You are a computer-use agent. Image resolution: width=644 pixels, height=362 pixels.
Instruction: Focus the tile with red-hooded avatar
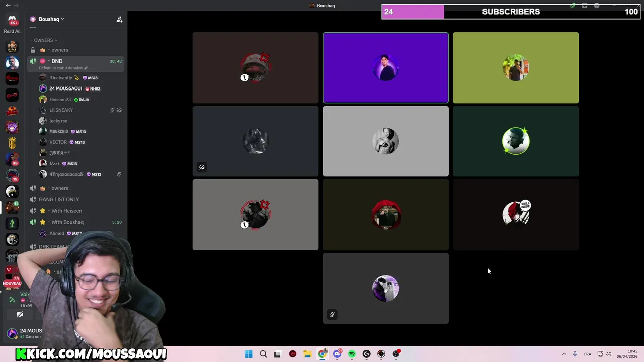click(385, 215)
